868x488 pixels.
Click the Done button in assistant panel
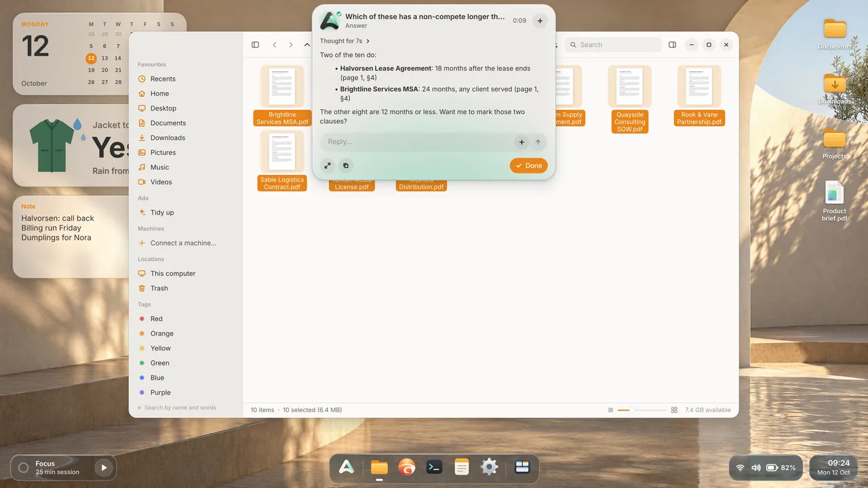[x=529, y=165]
